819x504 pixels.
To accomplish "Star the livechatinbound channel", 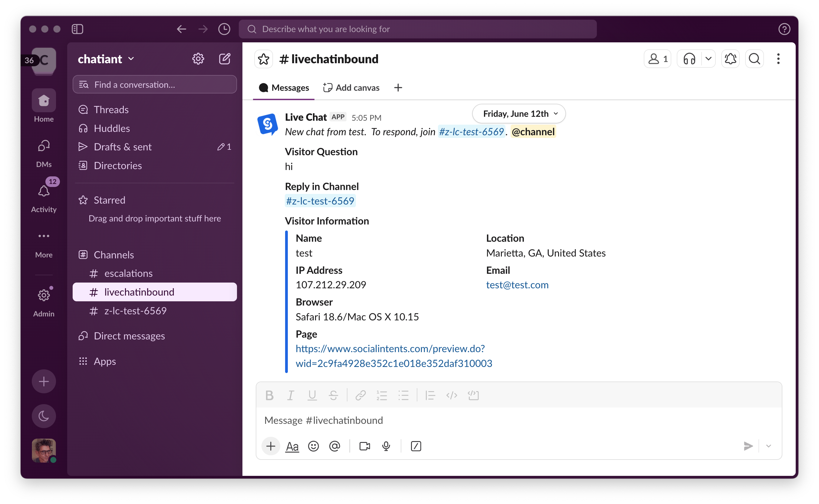I will [x=264, y=59].
